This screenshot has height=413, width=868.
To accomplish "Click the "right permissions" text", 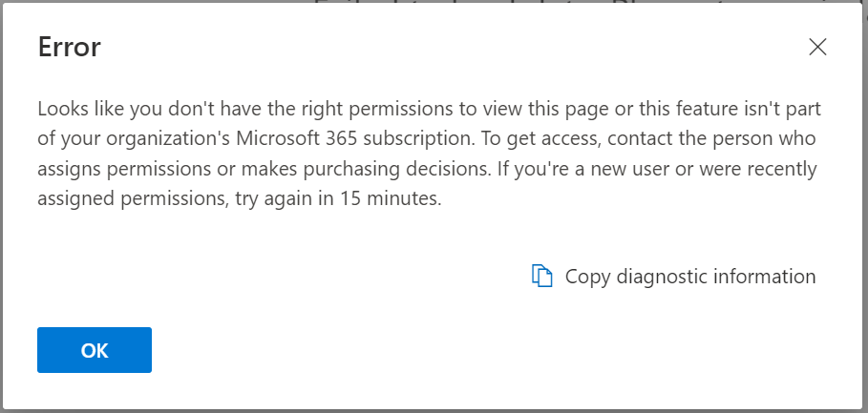I will 318,108.
